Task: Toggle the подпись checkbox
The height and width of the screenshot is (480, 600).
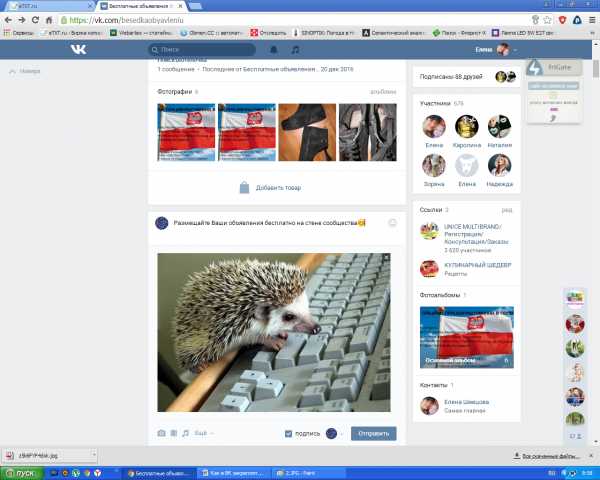Action: (289, 434)
